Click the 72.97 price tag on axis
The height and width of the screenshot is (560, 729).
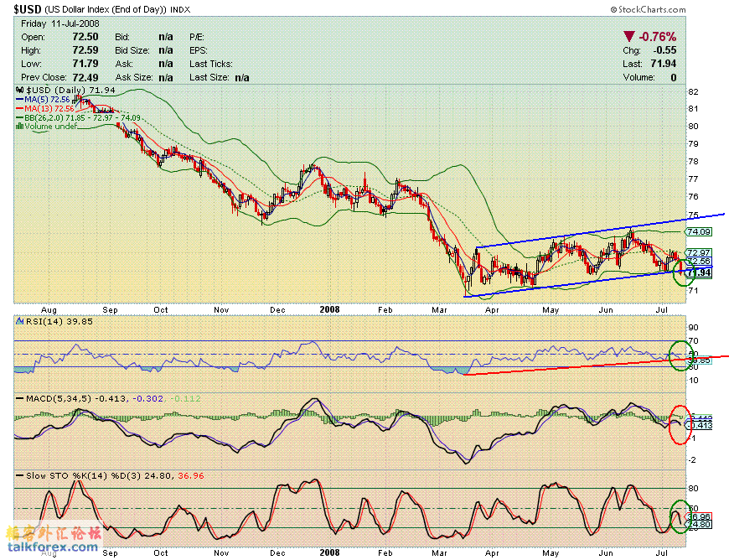[698, 253]
